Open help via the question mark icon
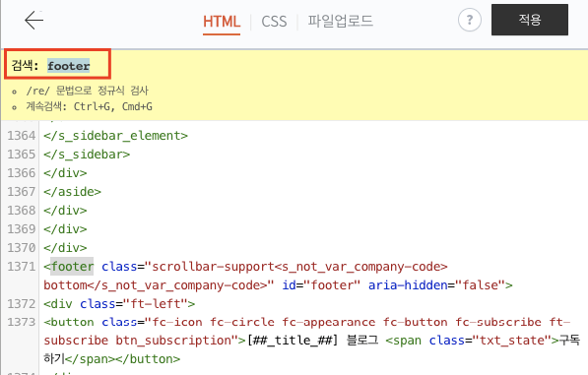 470,20
